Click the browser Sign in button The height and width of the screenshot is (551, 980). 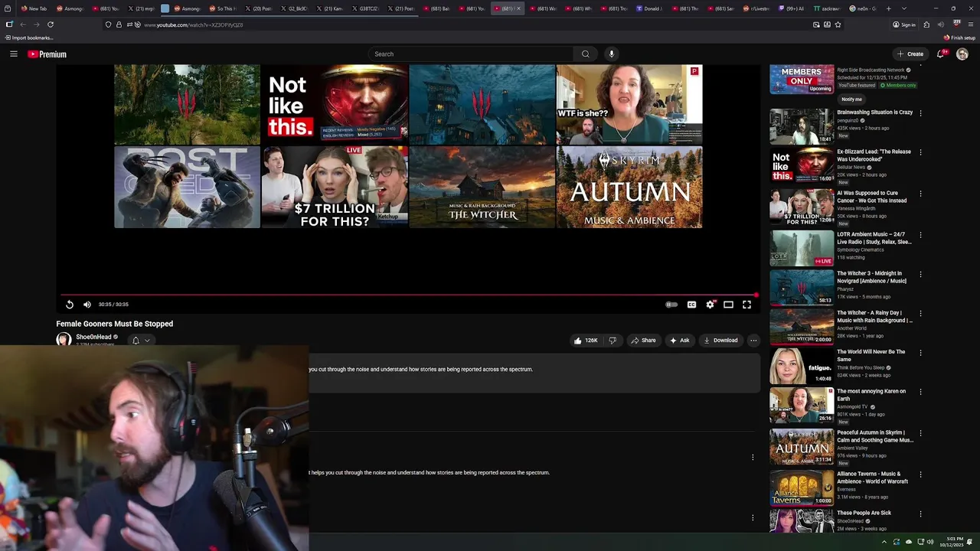(x=904, y=24)
